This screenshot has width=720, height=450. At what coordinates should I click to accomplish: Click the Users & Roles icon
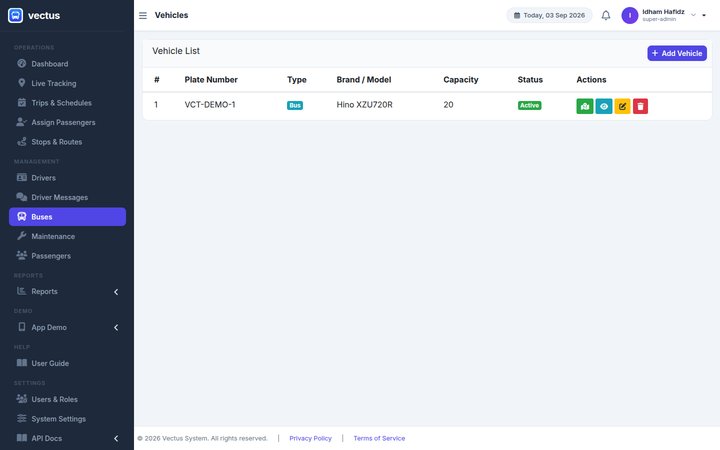coord(22,399)
